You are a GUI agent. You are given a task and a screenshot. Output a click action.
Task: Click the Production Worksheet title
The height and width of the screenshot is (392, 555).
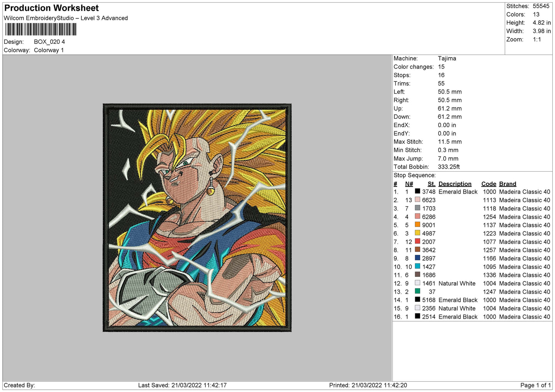[x=51, y=8]
